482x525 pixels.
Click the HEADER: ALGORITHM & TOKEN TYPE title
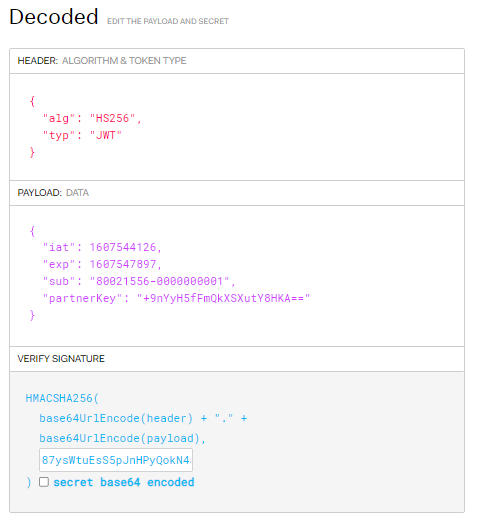click(102, 61)
